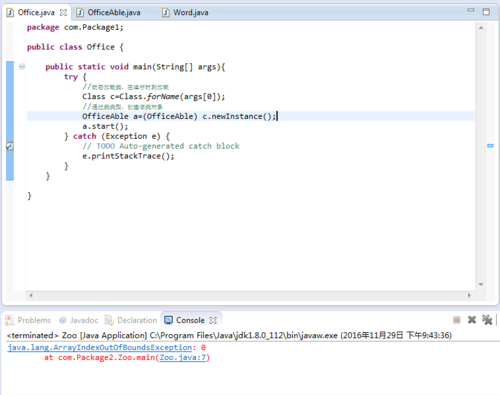Click the TODO task marker in gutter
Image resolution: width=500 pixels, height=395 pixels.
10,146
